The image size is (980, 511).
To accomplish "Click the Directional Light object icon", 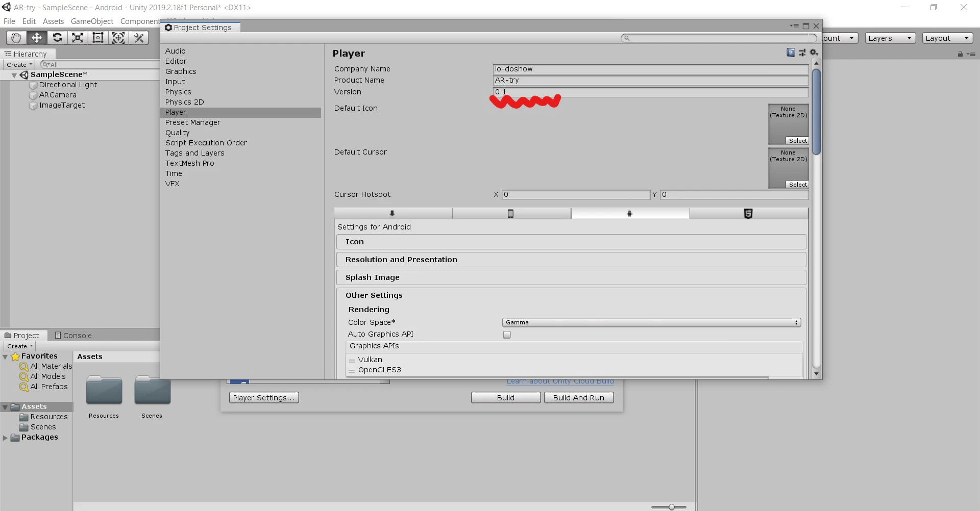I will tap(33, 85).
